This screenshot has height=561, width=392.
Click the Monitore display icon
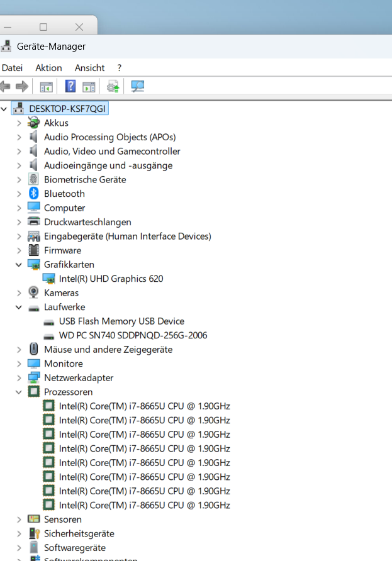pos(33,364)
